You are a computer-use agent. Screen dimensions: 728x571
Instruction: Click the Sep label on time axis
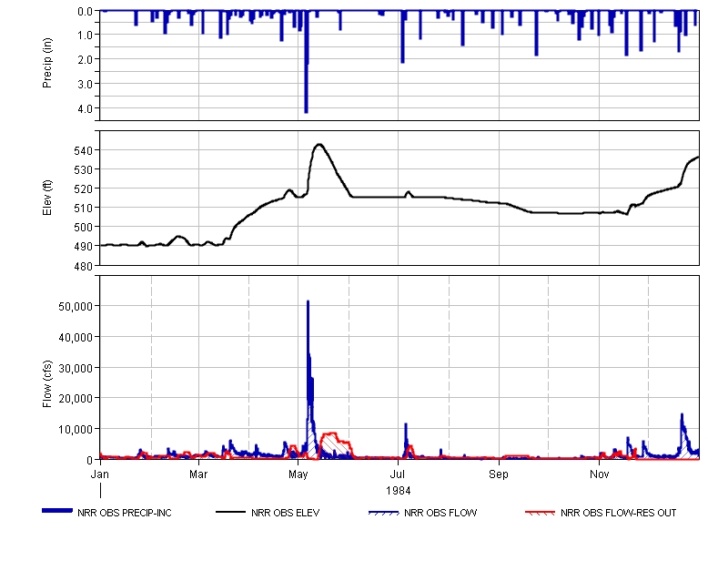pyautogui.click(x=499, y=474)
